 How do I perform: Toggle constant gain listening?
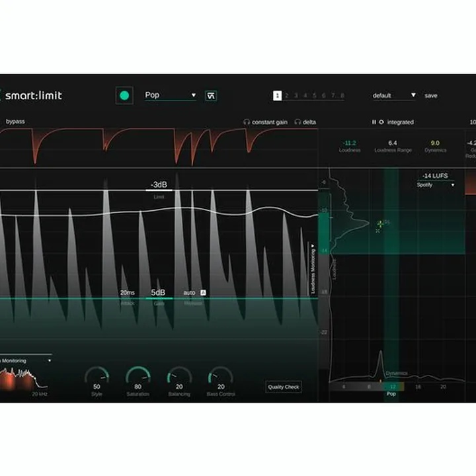click(x=269, y=122)
